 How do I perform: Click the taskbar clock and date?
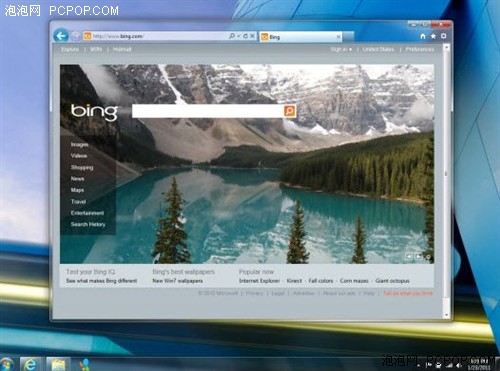click(479, 364)
